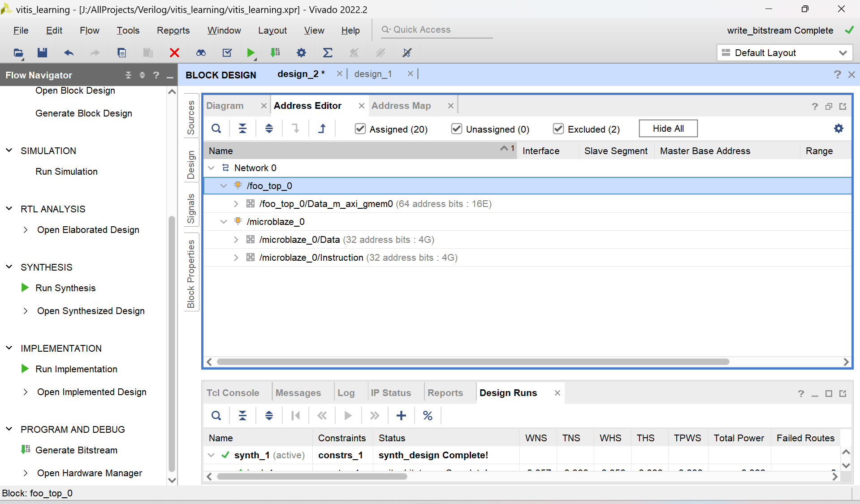Viewport: 860px width, 504px height.
Task: Open the Default Layout dropdown
Action: [x=785, y=53]
